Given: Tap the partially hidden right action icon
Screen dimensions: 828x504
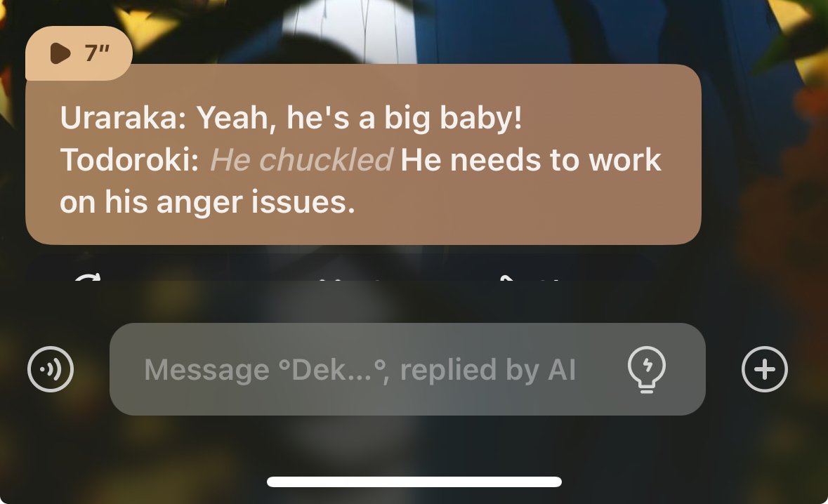Looking at the screenshot, I should 528,278.
